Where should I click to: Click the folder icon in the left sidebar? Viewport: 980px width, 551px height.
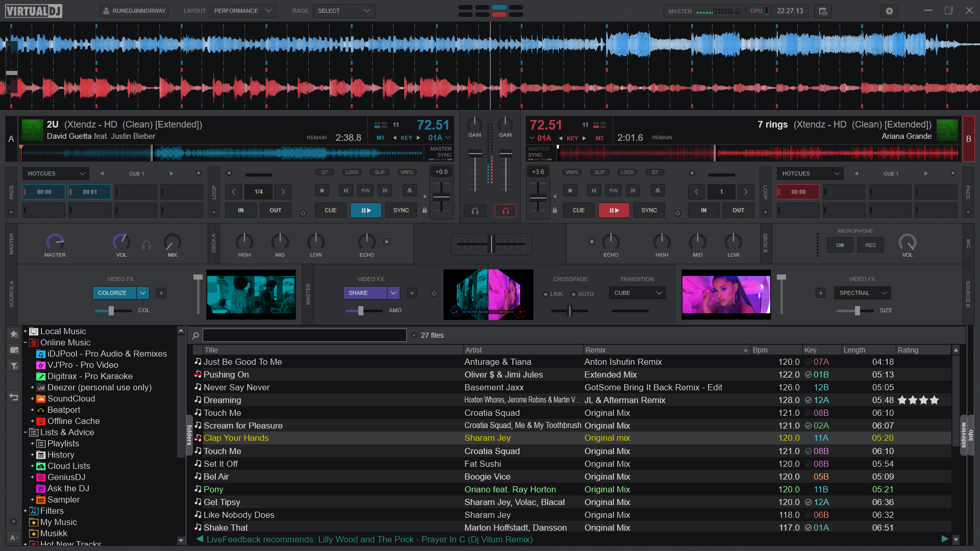pos(14,350)
